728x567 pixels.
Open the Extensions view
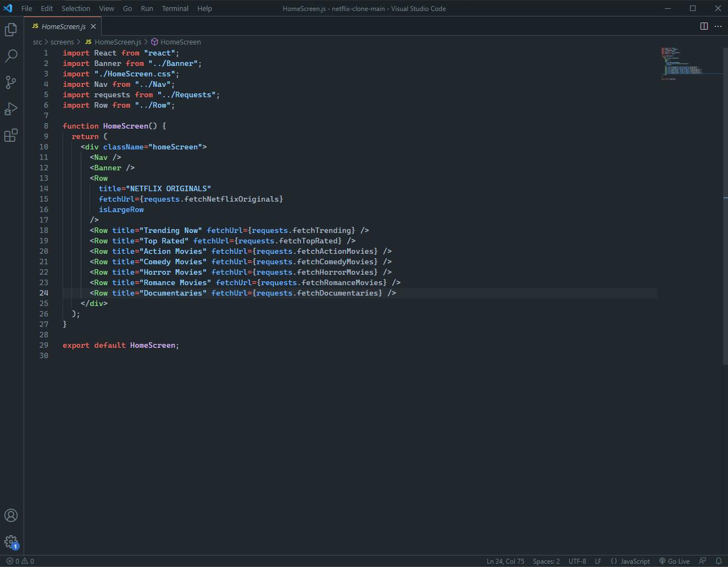[11, 135]
